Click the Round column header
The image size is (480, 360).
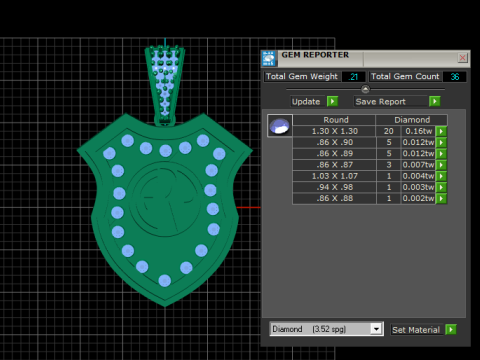point(334,120)
